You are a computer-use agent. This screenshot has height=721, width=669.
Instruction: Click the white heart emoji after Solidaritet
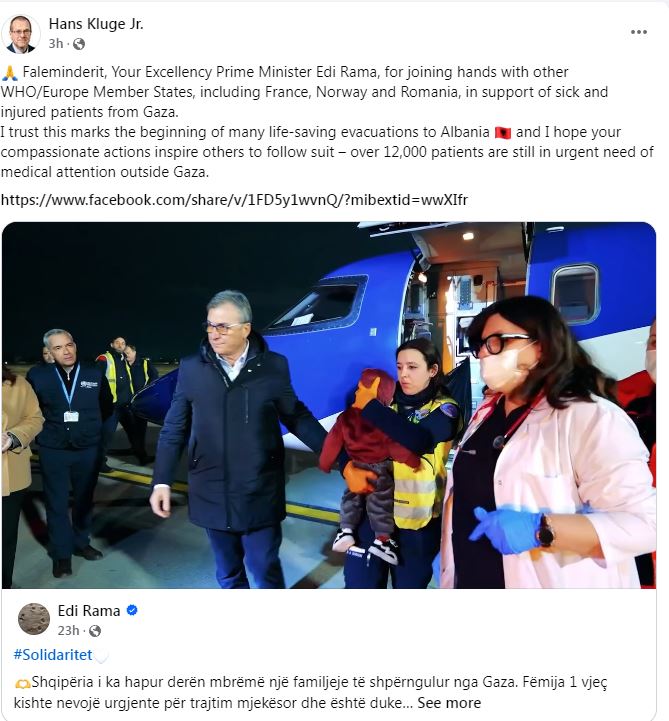point(101,656)
